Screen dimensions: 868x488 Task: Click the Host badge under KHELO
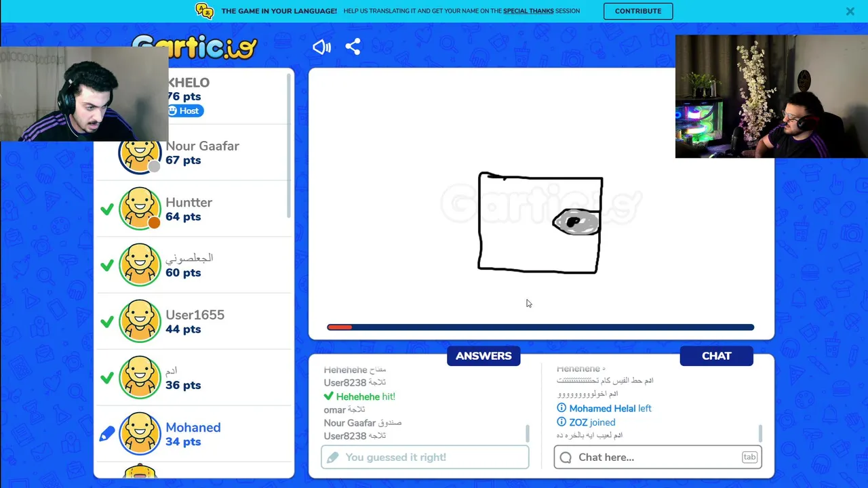click(184, 110)
